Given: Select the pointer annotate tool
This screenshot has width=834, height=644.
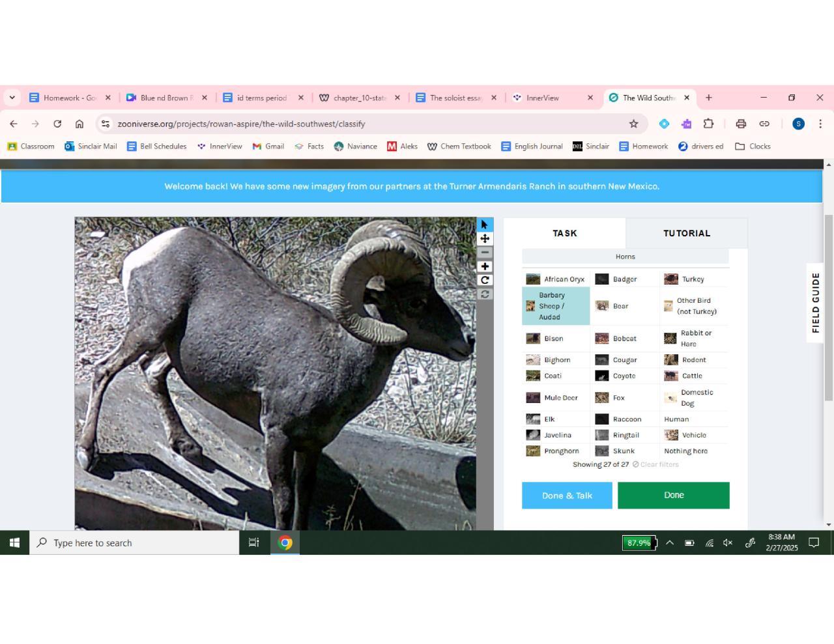Looking at the screenshot, I should 485,225.
